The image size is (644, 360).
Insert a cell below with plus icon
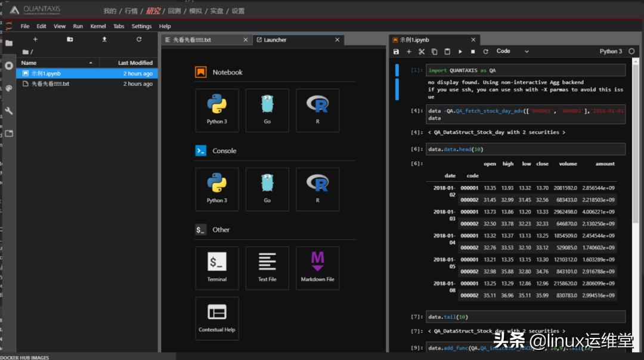[408, 51]
